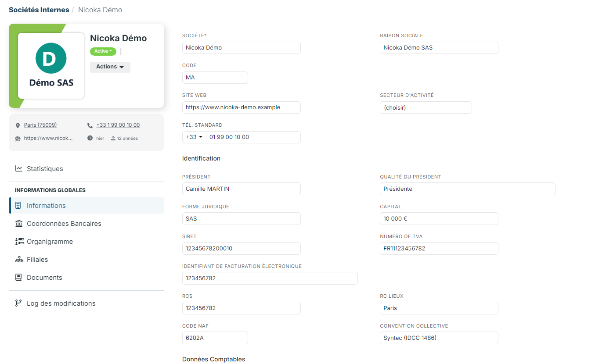Click the Code field containing MA
This screenshot has height=364, width=606.
point(215,78)
